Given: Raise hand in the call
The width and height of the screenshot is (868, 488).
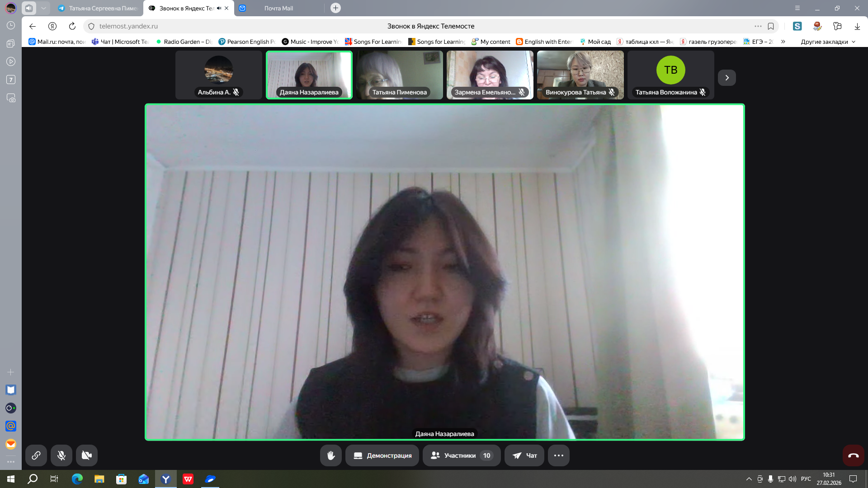Looking at the screenshot, I should click(331, 455).
